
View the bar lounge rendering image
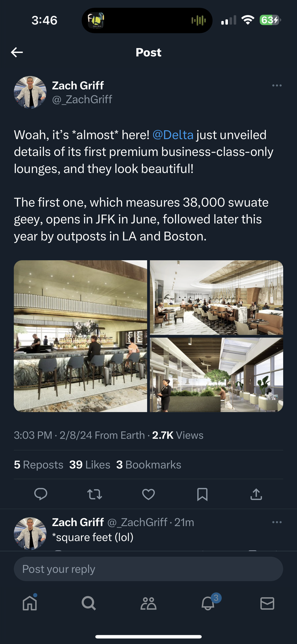point(80,336)
